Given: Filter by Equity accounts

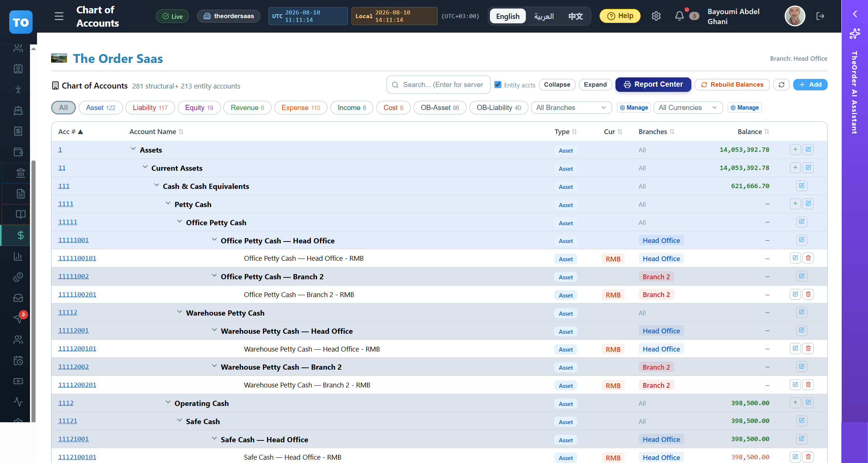Looking at the screenshot, I should pos(199,107).
